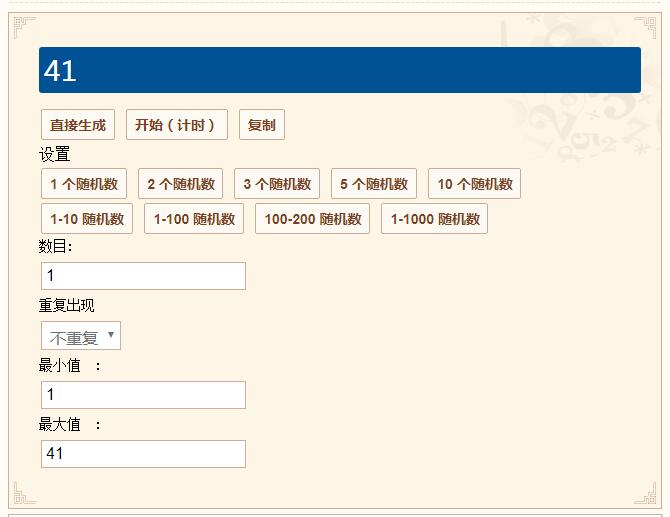Select the 1 个随机数 preset
Image resolution: width=670 pixels, height=517 pixels.
[x=84, y=184]
